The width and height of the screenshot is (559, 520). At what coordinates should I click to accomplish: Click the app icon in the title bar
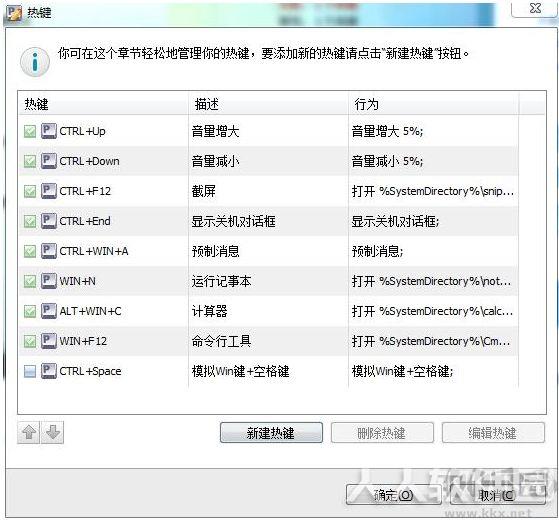click(15, 12)
